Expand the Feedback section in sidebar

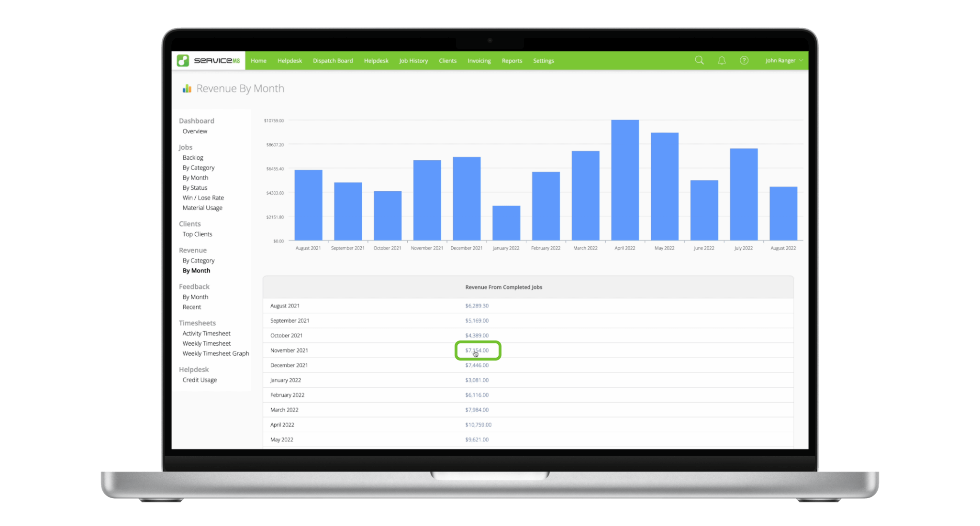click(194, 287)
